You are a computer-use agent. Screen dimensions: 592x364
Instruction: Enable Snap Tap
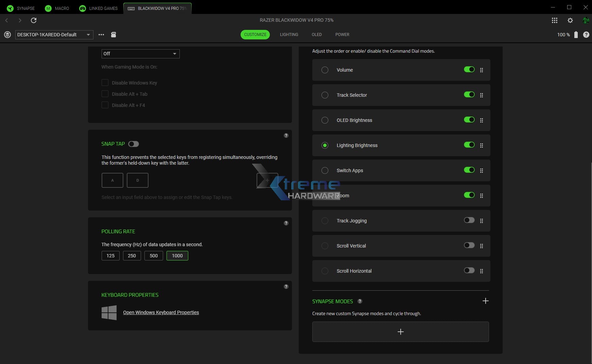pyautogui.click(x=133, y=144)
